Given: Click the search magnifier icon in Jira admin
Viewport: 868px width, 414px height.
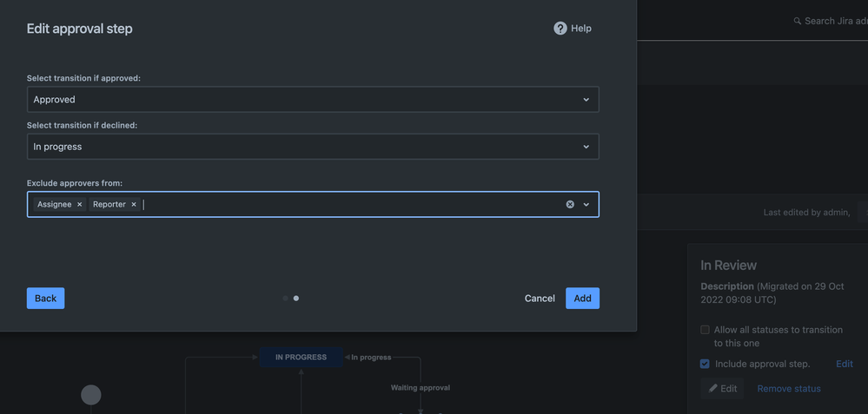Looking at the screenshot, I should click(x=797, y=21).
